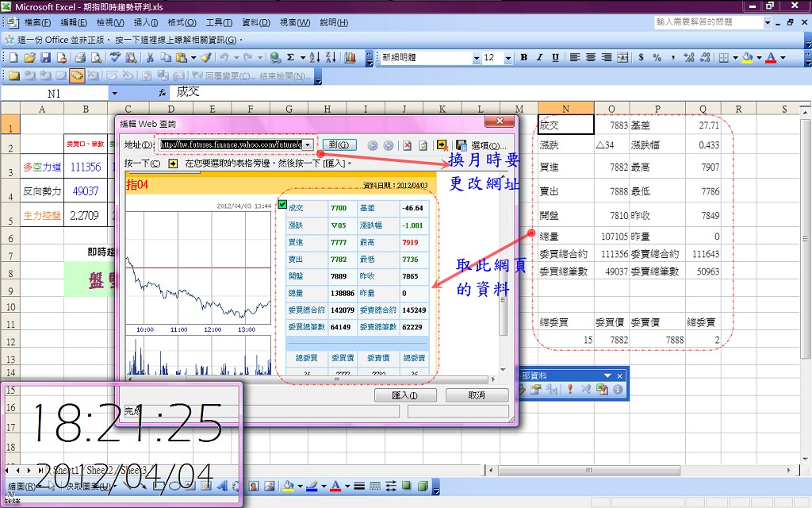Screen dimensions: 812x508
Task: Apply the yellow Fill Color
Action: (x=747, y=57)
